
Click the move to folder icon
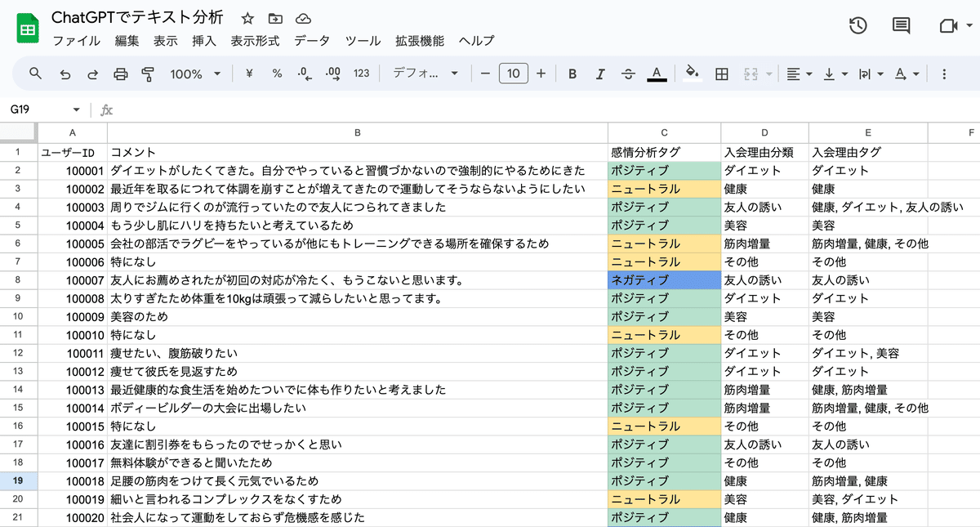click(x=275, y=19)
